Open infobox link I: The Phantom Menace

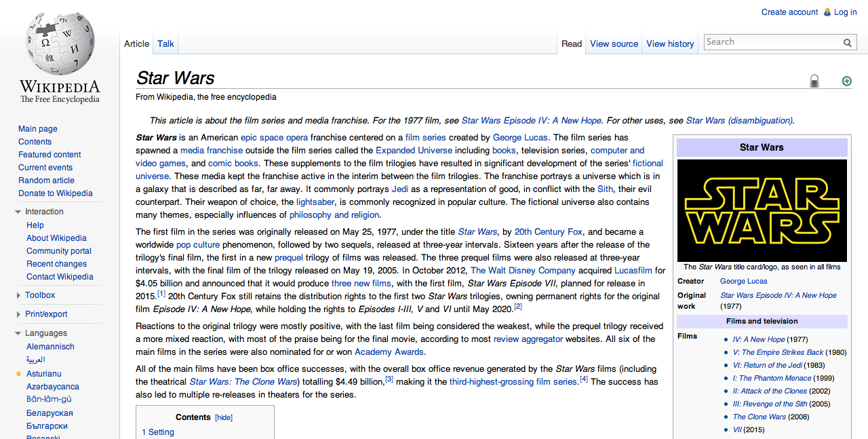click(772, 378)
